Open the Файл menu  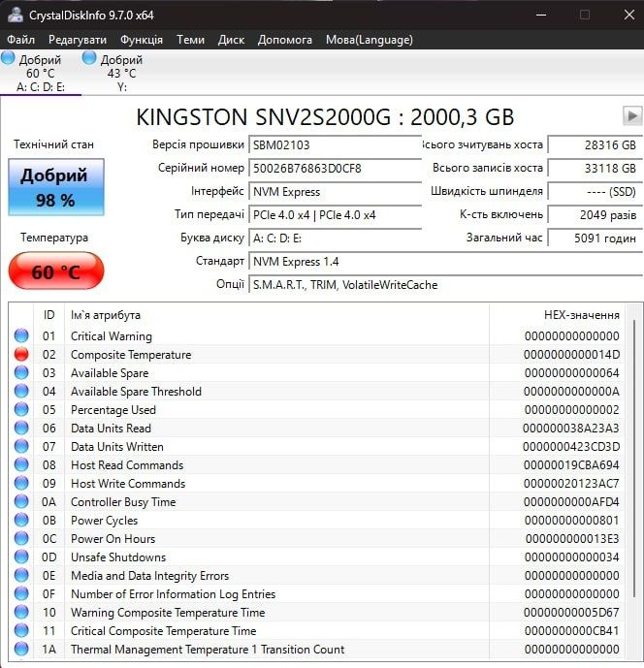coord(20,40)
